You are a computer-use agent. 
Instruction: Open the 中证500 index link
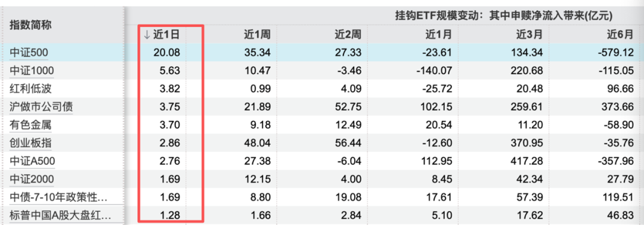29,53
